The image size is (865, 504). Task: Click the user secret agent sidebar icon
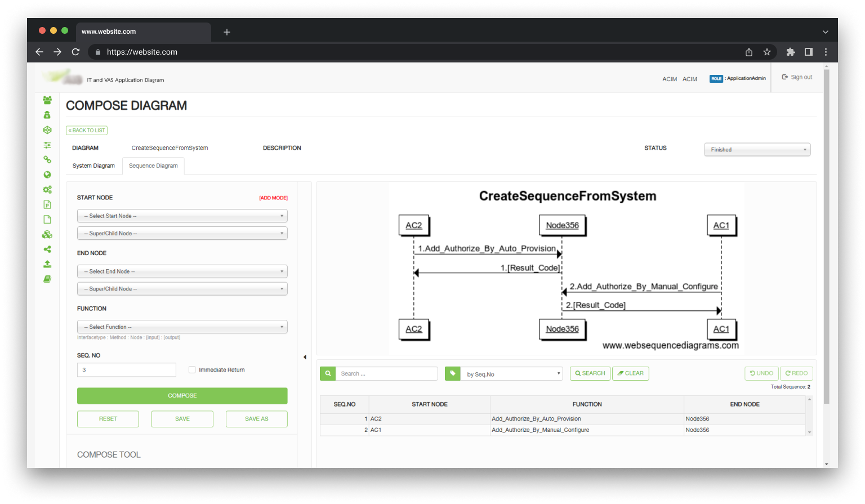(x=47, y=115)
